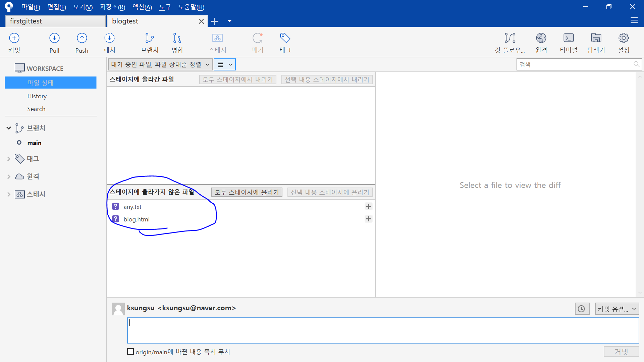Open the Repository (저장소) menu
Screen dimensions: 644x362
pos(112,7)
